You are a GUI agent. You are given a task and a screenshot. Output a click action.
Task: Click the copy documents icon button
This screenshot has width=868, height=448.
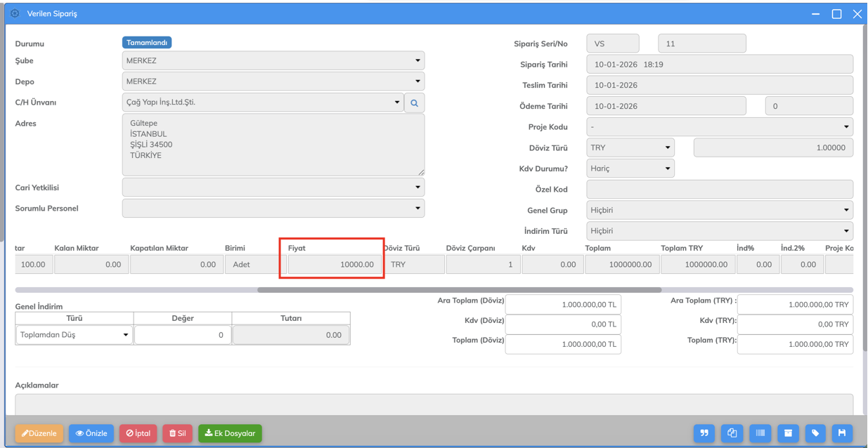coord(732,433)
